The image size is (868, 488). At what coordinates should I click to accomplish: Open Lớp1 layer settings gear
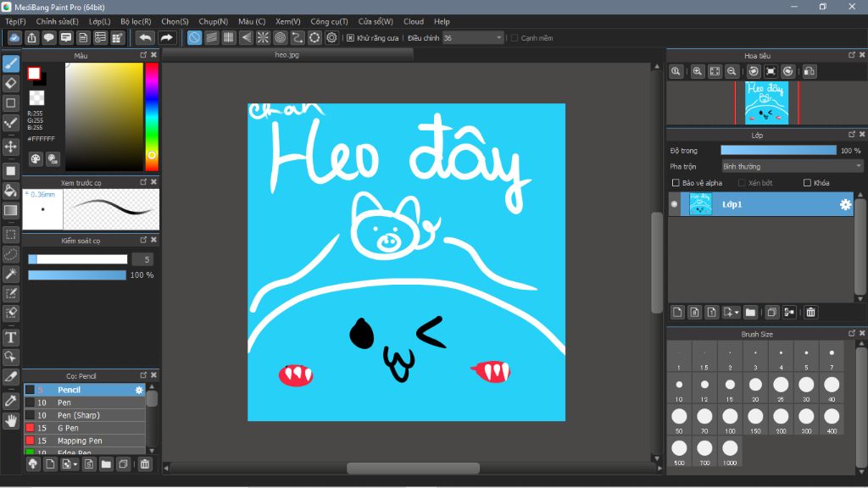pyautogui.click(x=845, y=205)
